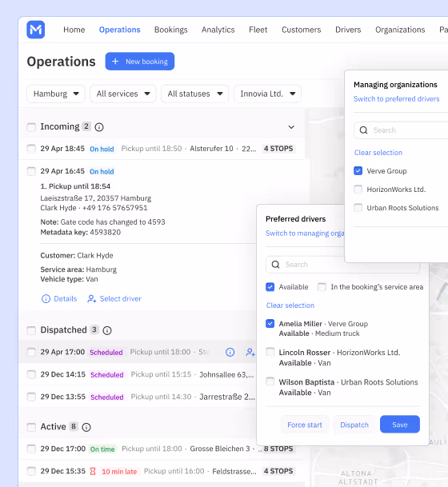Open the Hamburg city dropdown
Viewport: 448px width, 487px height.
(56, 94)
